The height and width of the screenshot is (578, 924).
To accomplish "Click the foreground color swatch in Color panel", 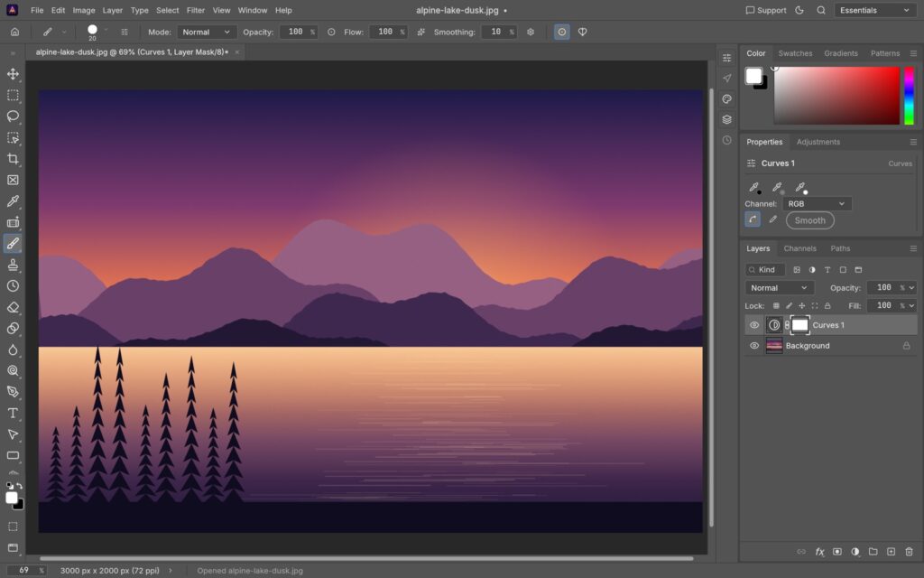I will point(753,76).
